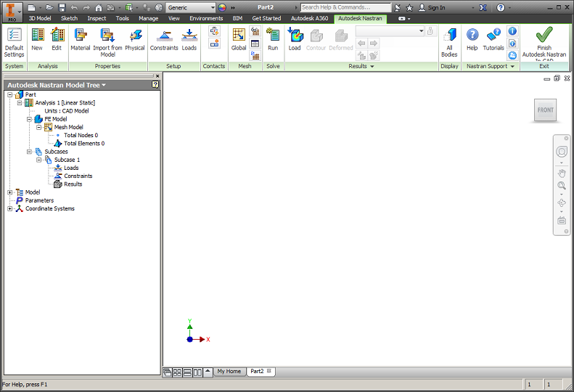Click the Global mesh settings icon
This screenshot has width=574, height=392.
point(239,40)
